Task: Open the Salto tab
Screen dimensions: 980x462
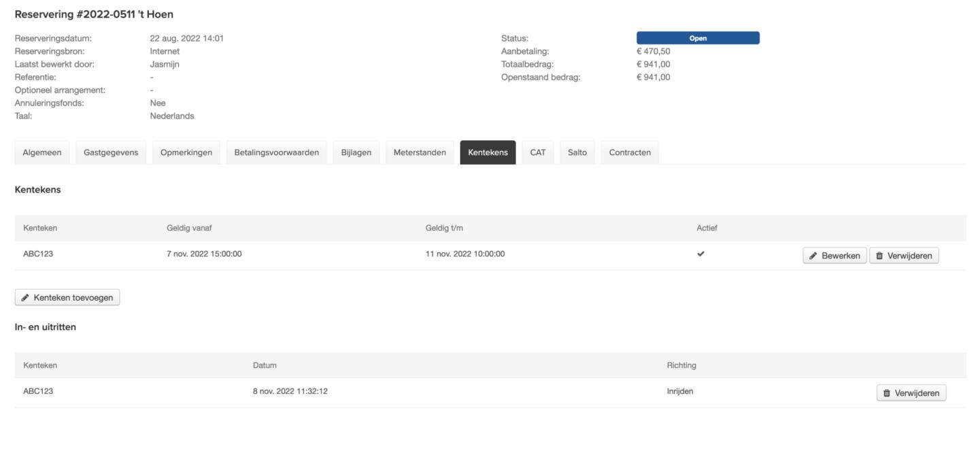Action: pyautogui.click(x=577, y=152)
